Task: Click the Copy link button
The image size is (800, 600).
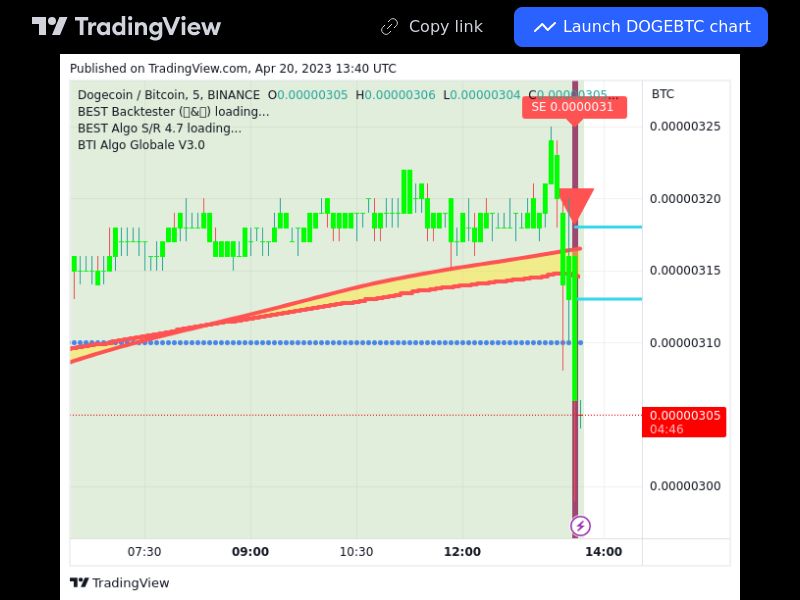Action: 432,27
